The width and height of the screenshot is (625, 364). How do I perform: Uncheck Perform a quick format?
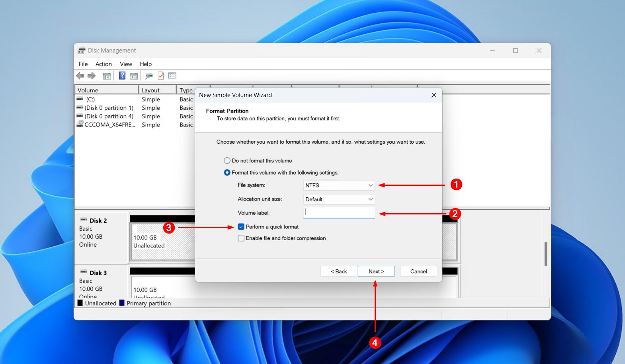tap(241, 227)
